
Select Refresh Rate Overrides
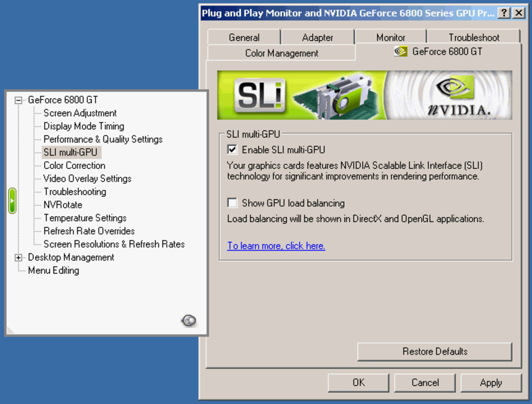(89, 231)
